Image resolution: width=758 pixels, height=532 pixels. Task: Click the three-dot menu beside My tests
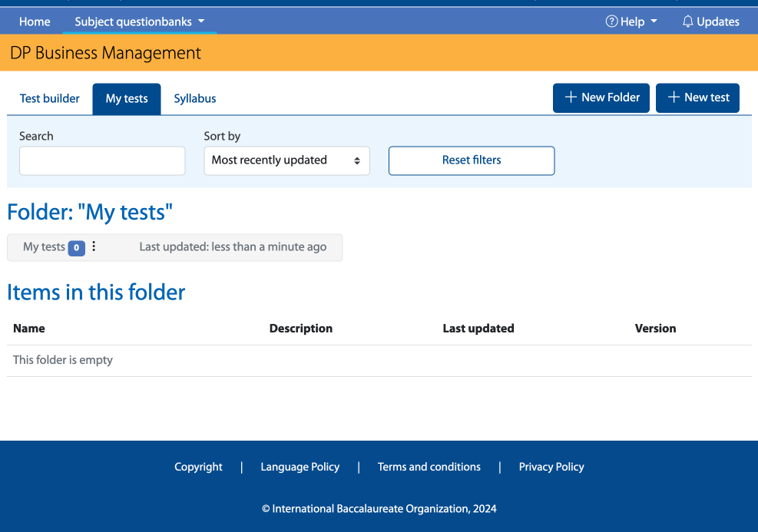click(x=94, y=246)
